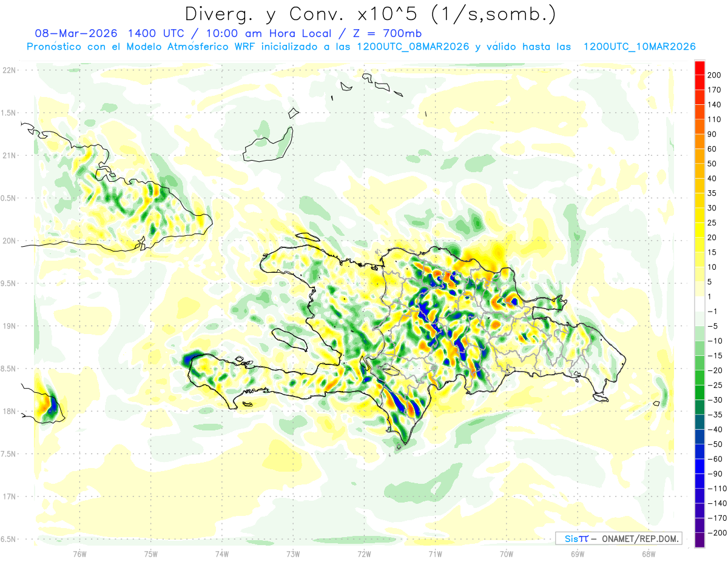Click the '60' color bar value
728x562 pixels.
[x=712, y=149]
